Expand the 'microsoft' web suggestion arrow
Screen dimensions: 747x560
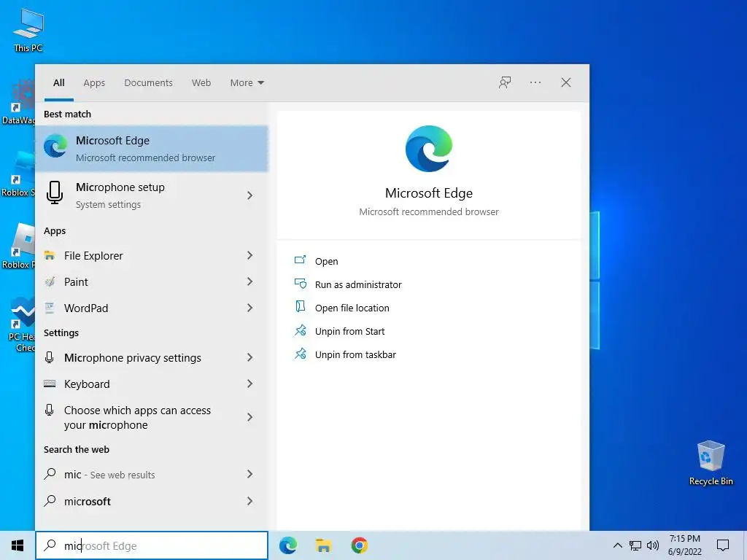click(x=249, y=500)
